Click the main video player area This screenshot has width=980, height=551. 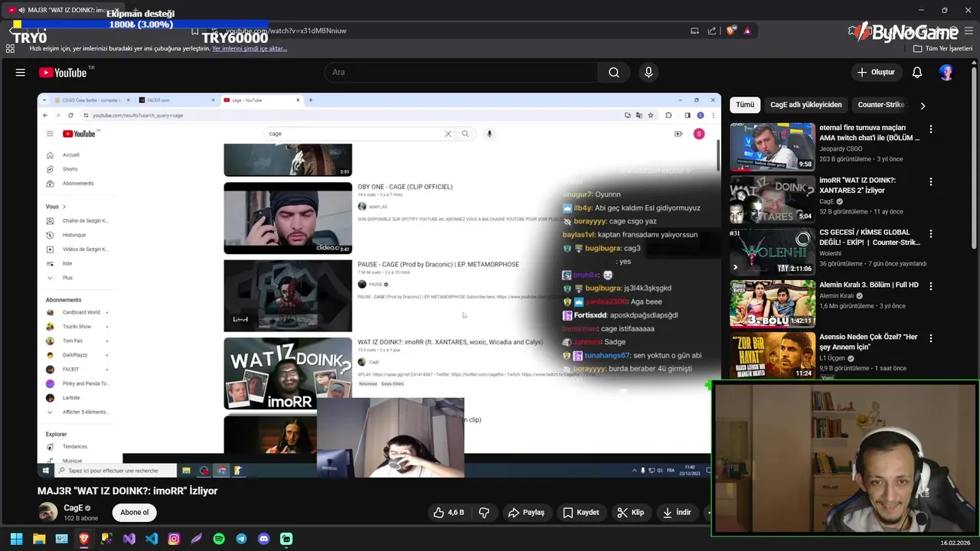click(x=379, y=285)
